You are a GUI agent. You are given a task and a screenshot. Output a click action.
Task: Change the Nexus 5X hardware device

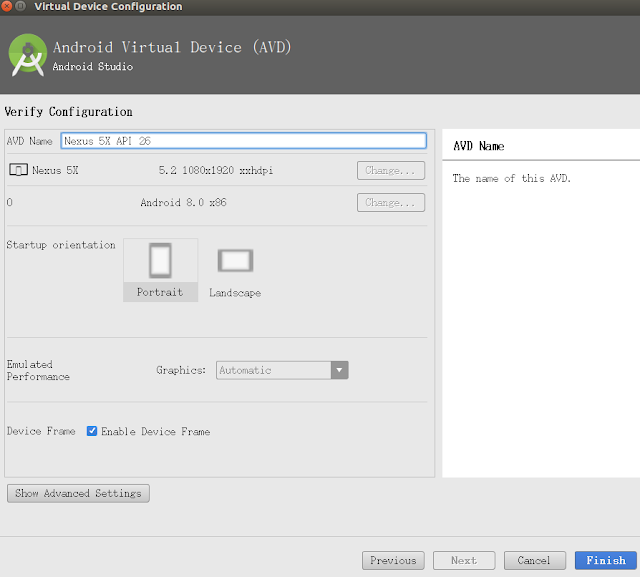391,170
